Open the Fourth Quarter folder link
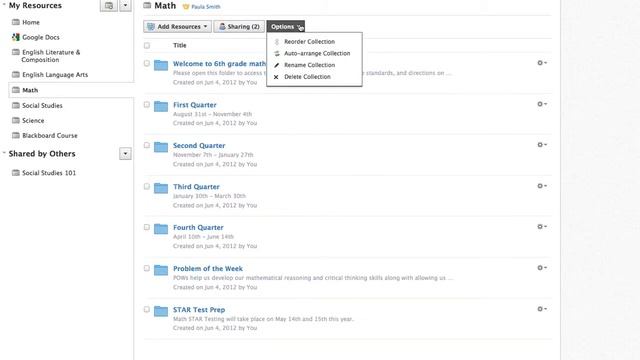640x360 pixels. coord(198,227)
